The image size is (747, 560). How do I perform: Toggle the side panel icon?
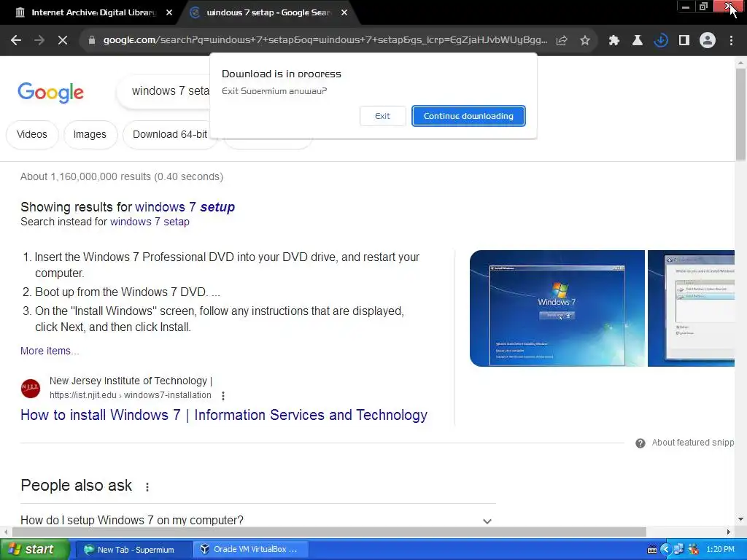click(684, 41)
